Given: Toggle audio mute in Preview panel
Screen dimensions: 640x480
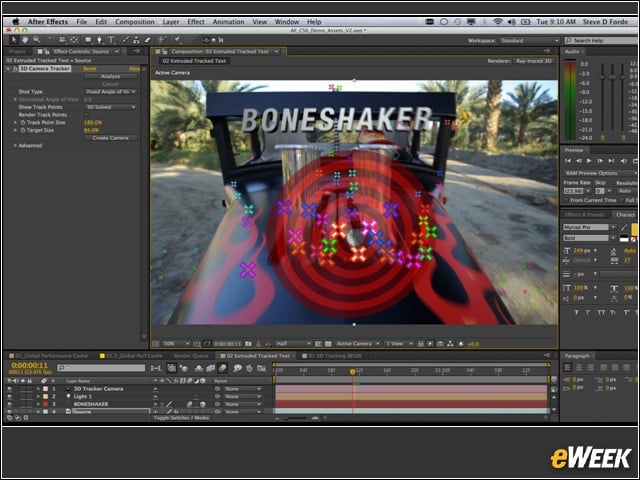Looking at the screenshot, I should tap(624, 161).
